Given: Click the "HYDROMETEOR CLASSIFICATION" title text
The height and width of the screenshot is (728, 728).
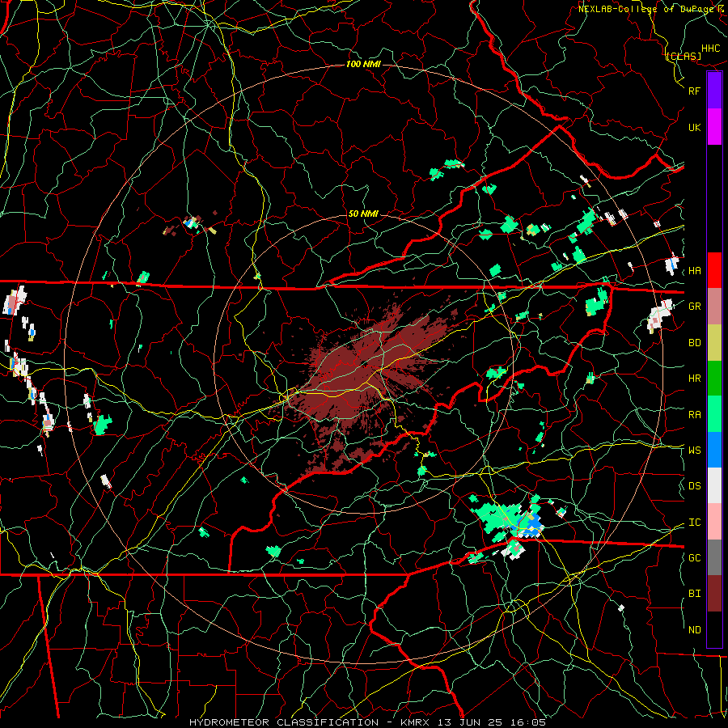Looking at the screenshot, I should [x=284, y=722].
